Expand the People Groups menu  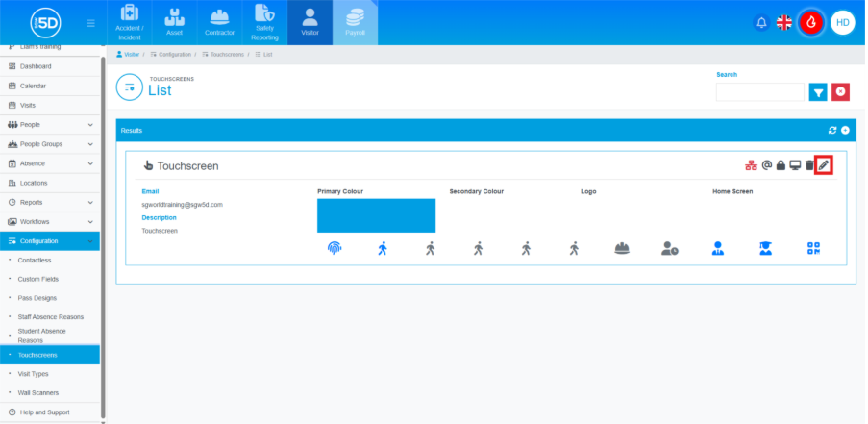50,144
